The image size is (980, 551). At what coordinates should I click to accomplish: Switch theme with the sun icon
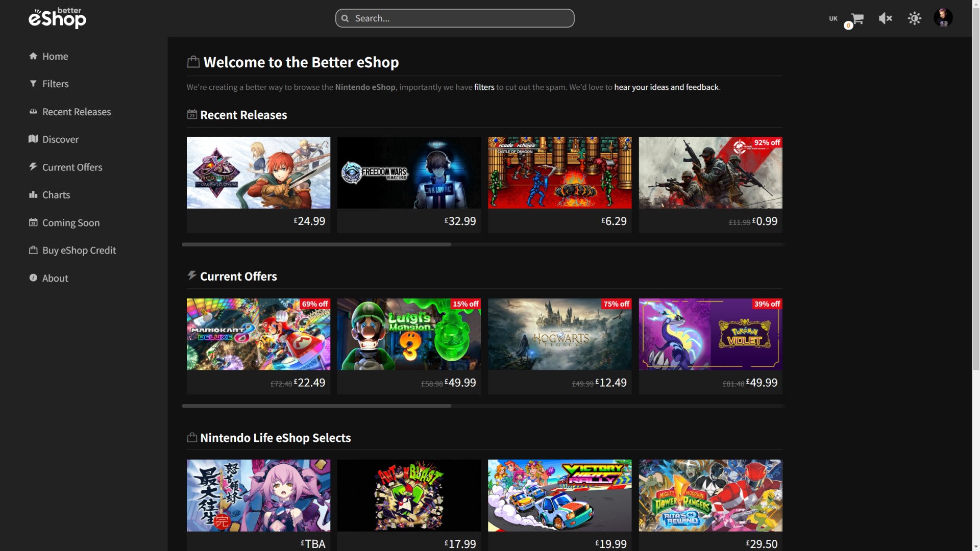coord(914,19)
